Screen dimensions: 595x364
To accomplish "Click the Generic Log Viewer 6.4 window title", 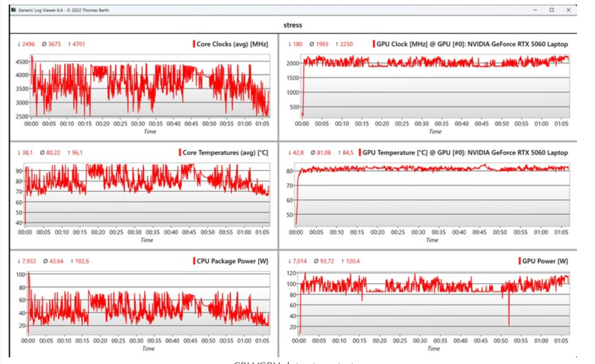I will click(x=64, y=10).
